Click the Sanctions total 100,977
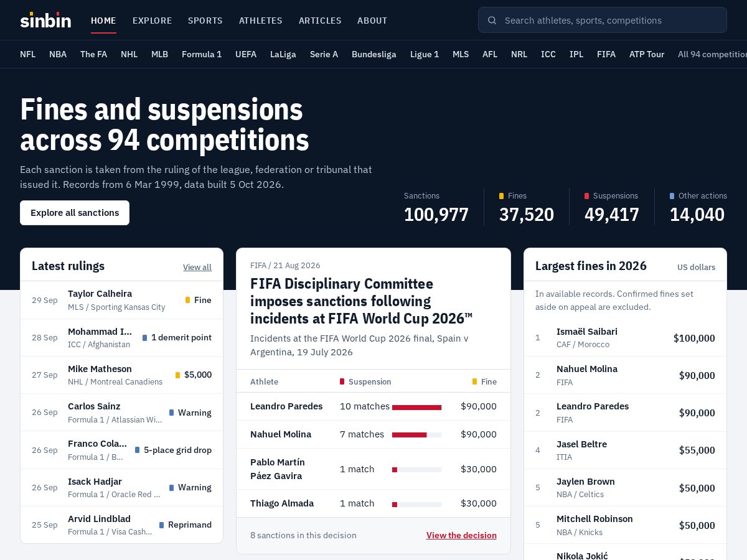The width and height of the screenshot is (747, 560). pyautogui.click(x=436, y=215)
